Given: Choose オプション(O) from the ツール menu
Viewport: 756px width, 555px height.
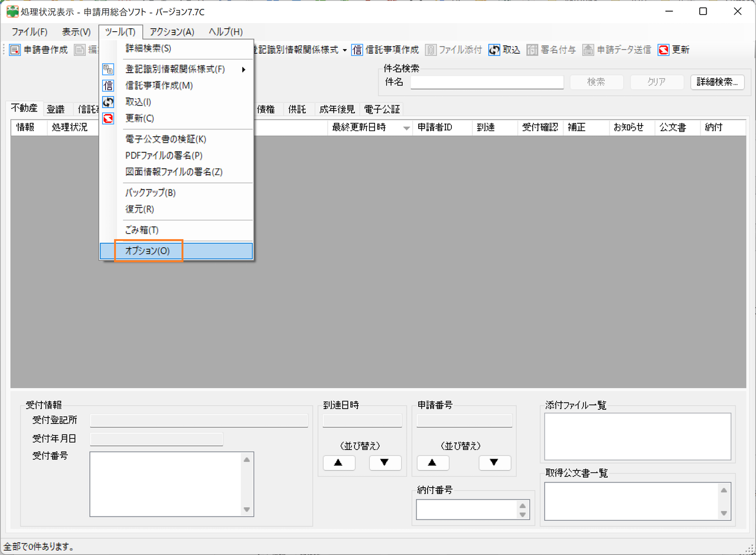Looking at the screenshot, I should (148, 251).
